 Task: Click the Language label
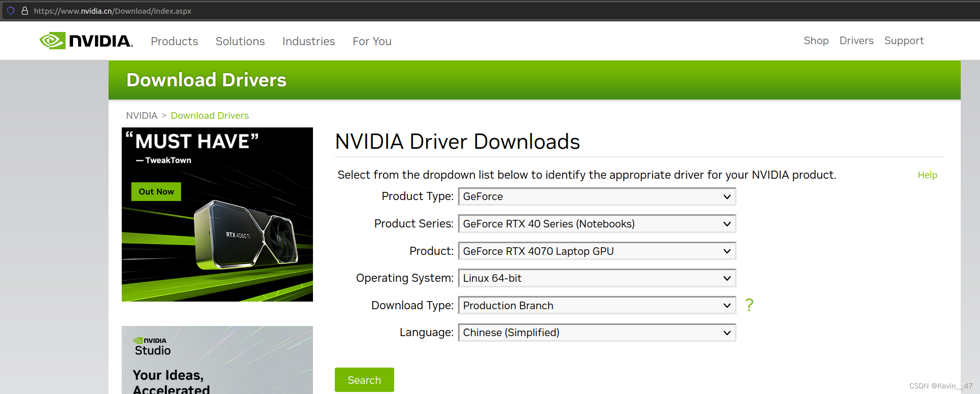[427, 333]
